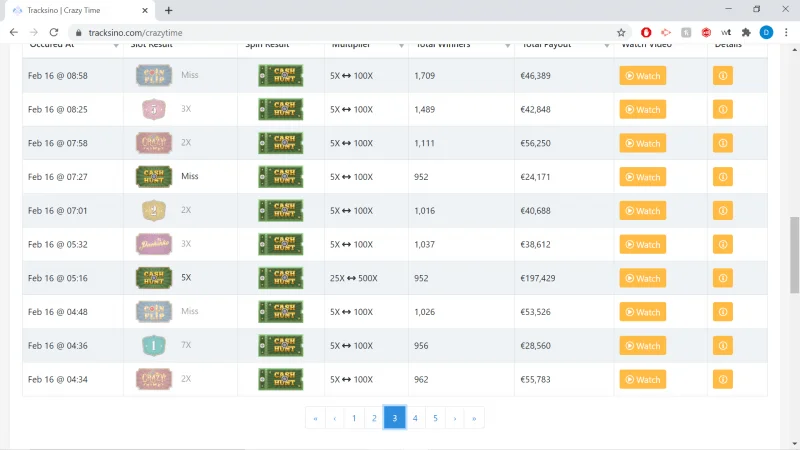Screen dimensions: 800x450
Task: Click Cash Hunt slot icon in 05:16 row
Action: pyautogui.click(x=154, y=278)
